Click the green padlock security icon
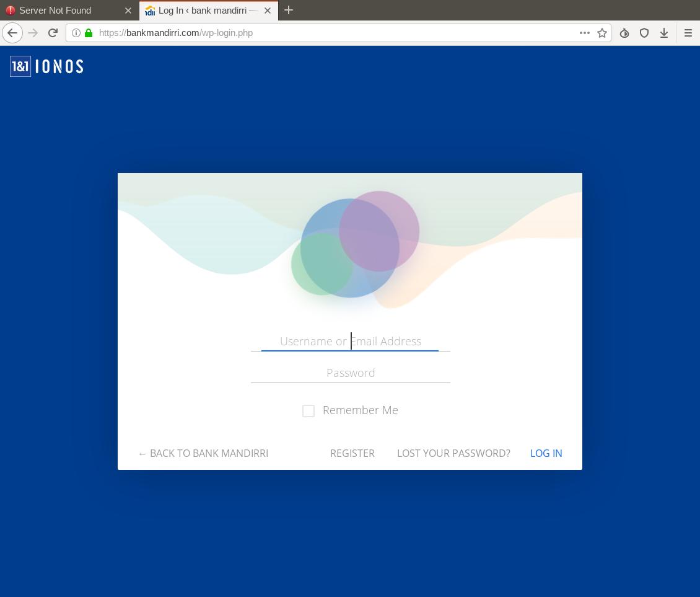Viewport: 700px width, 597px height. pyautogui.click(x=89, y=33)
